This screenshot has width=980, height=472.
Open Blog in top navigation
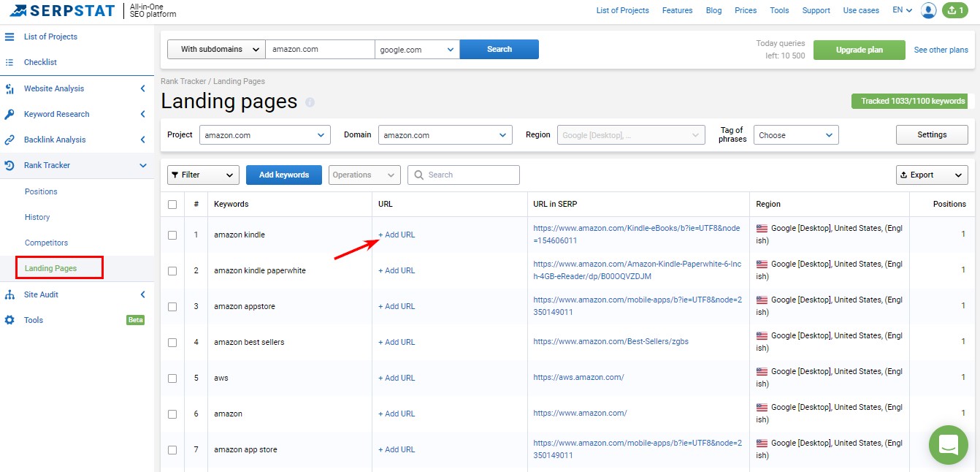[713, 10]
